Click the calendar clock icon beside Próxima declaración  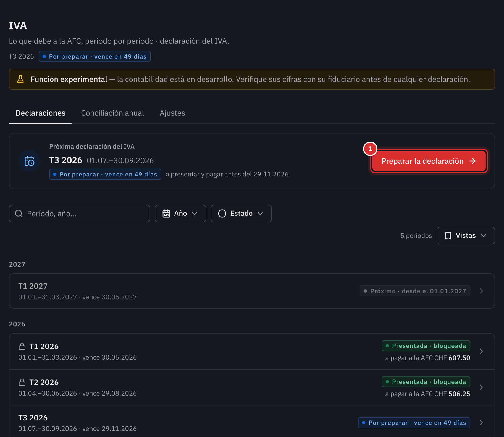point(29,161)
